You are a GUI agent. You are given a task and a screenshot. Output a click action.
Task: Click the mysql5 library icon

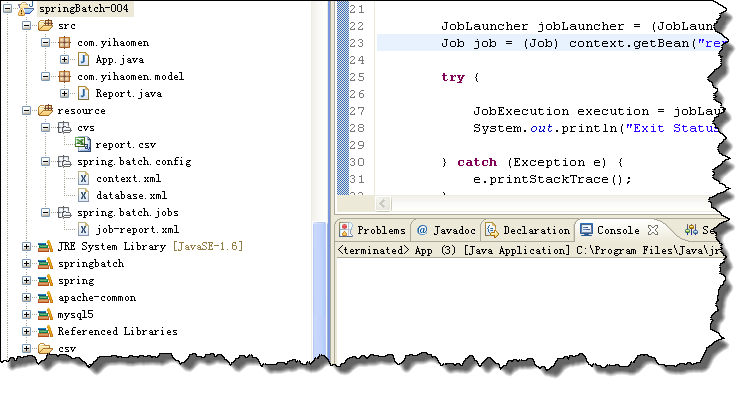click(45, 315)
